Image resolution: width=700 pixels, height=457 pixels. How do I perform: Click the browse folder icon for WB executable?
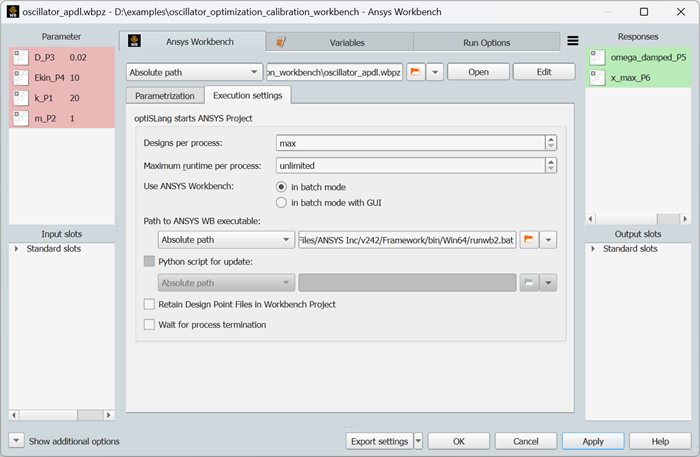pos(529,240)
